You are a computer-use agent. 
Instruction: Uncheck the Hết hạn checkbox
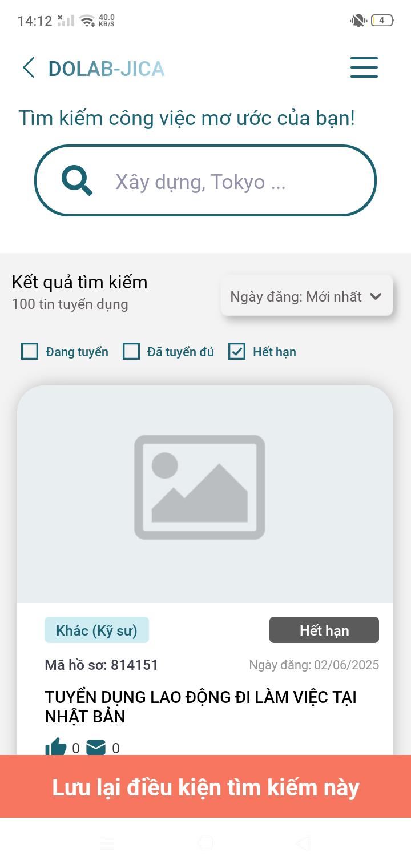click(237, 351)
